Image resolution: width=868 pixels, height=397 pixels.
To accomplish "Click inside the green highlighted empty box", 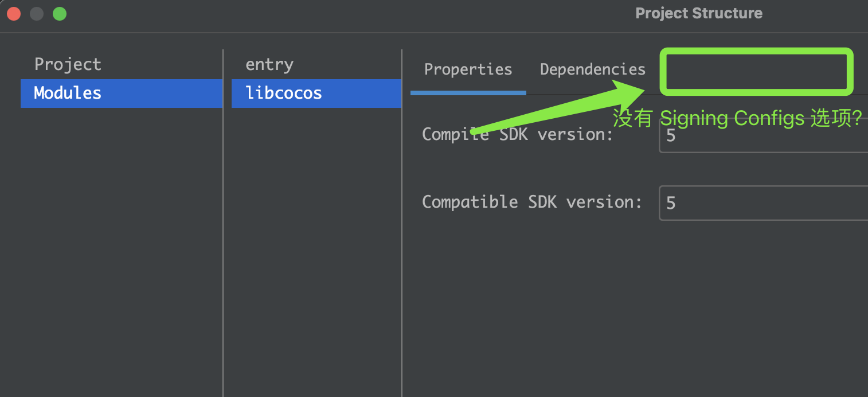I will (756, 71).
